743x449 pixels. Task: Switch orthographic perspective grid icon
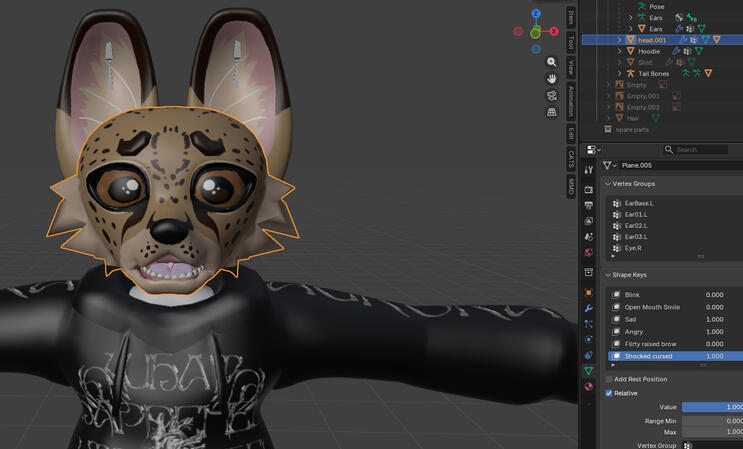[552, 112]
